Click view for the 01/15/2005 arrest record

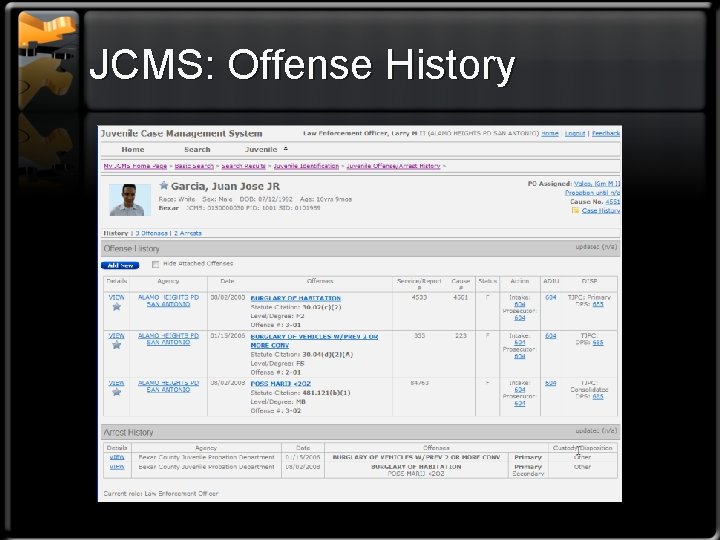pyautogui.click(x=117, y=457)
